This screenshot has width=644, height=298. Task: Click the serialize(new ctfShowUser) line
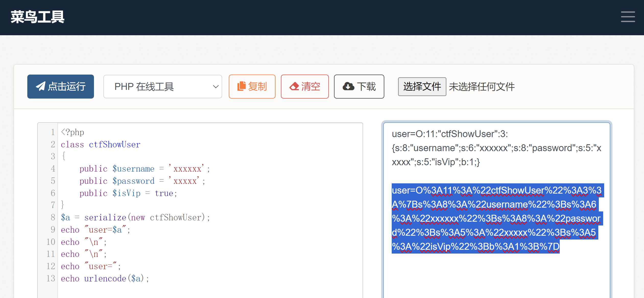coord(135,218)
